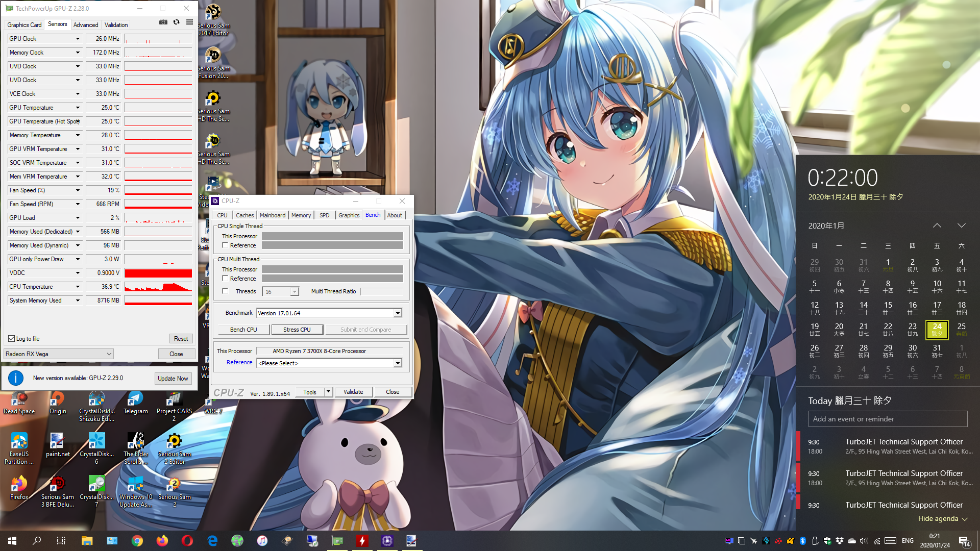Select January 25 in the calendar
Screen dimensions: 980x551
pos(962,330)
